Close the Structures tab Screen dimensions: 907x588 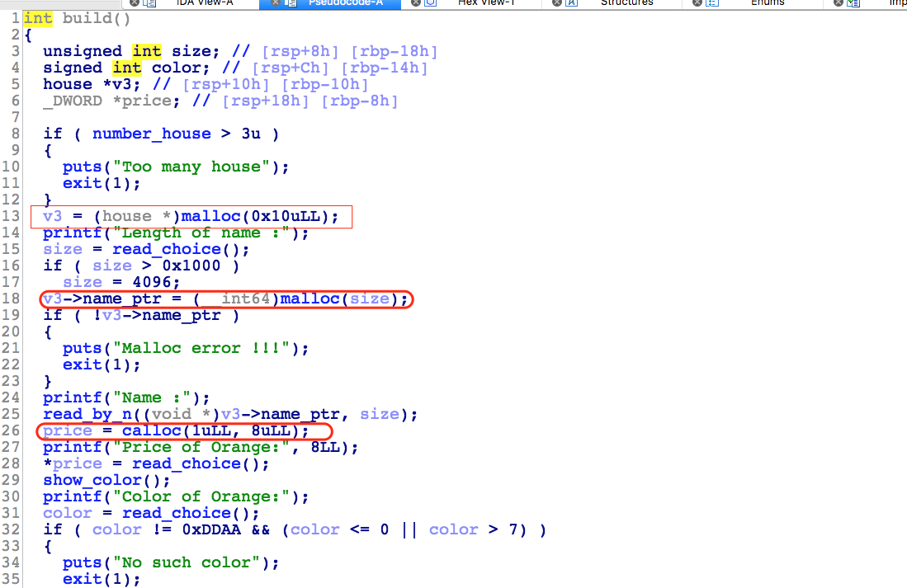(x=556, y=3)
